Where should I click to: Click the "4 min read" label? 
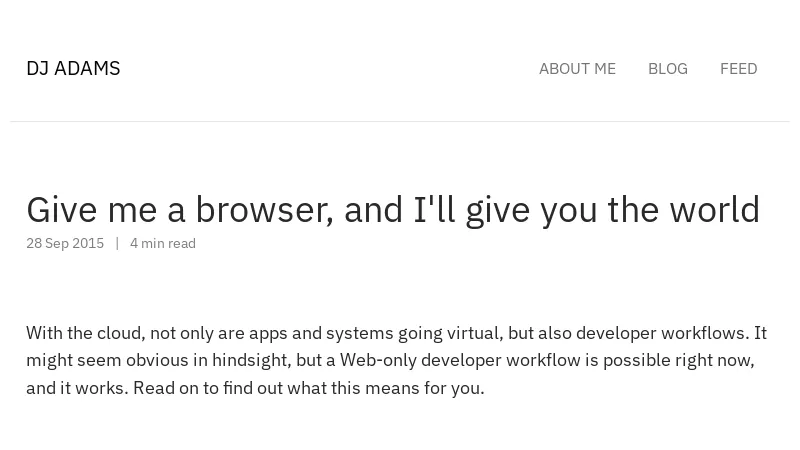tap(163, 243)
